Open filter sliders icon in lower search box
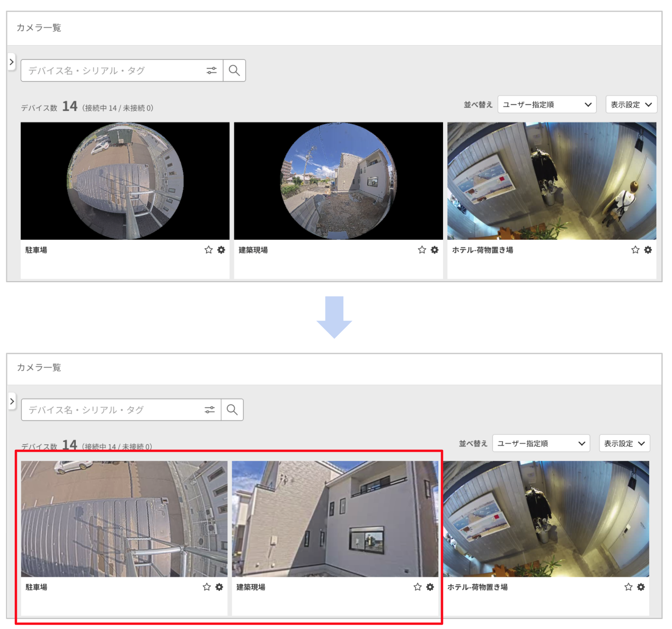Viewport: 672px width, 629px height. point(210,410)
